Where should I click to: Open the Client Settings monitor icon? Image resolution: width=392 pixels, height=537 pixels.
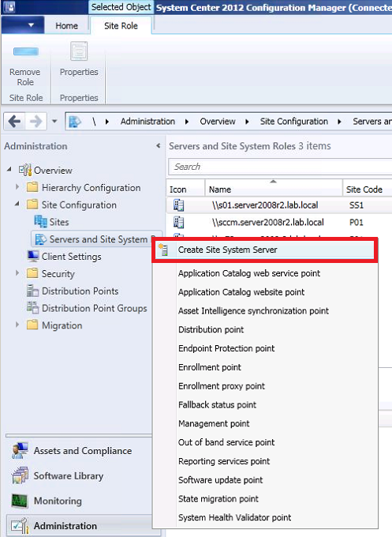33,256
